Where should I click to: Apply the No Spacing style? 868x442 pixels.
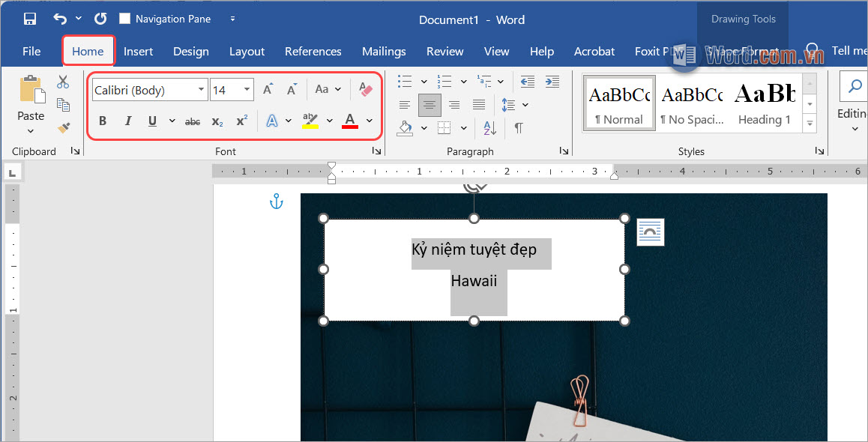point(692,103)
